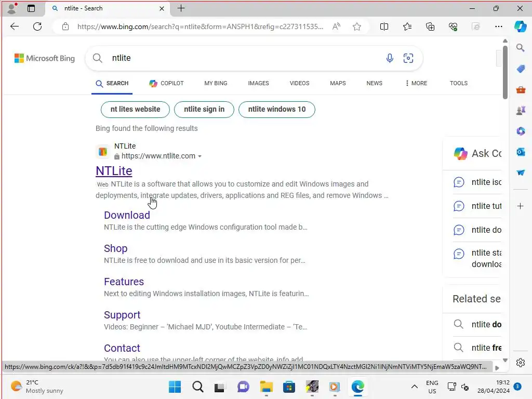Open split screen view
This screenshot has width=532, height=399.
384,26
